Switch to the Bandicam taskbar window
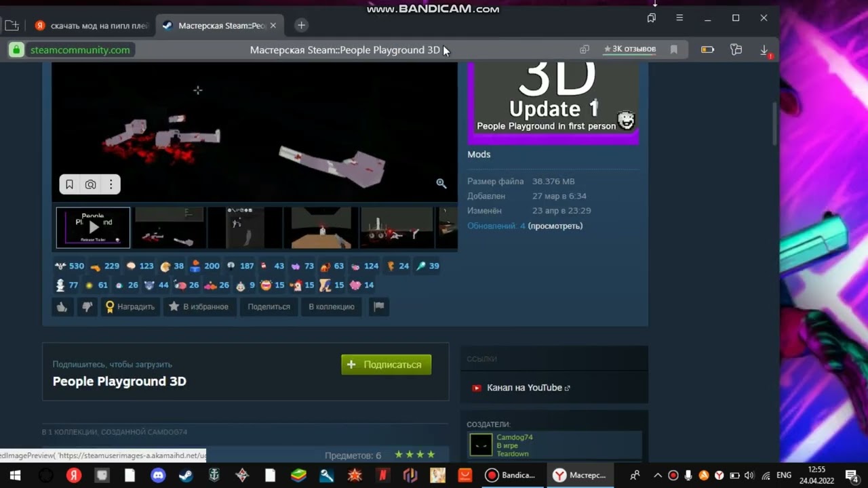 [511, 475]
